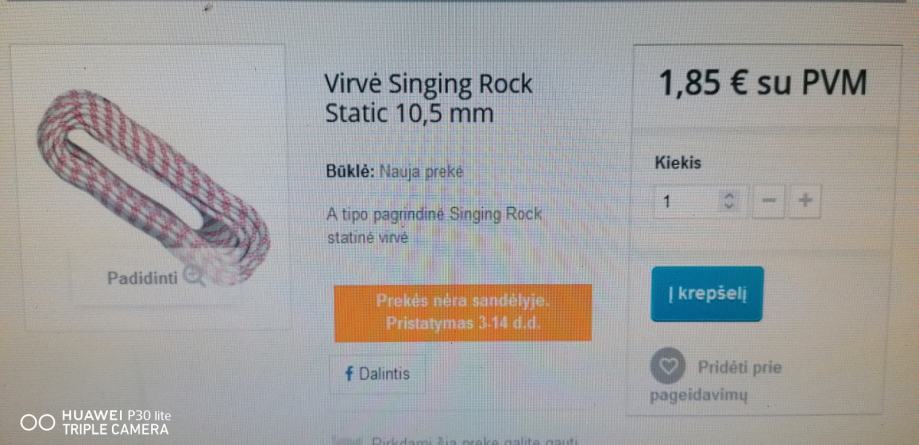Viewport: 919px width, 445px height.
Task: Click the Virvė Singing Rock Static title
Action: [429, 98]
